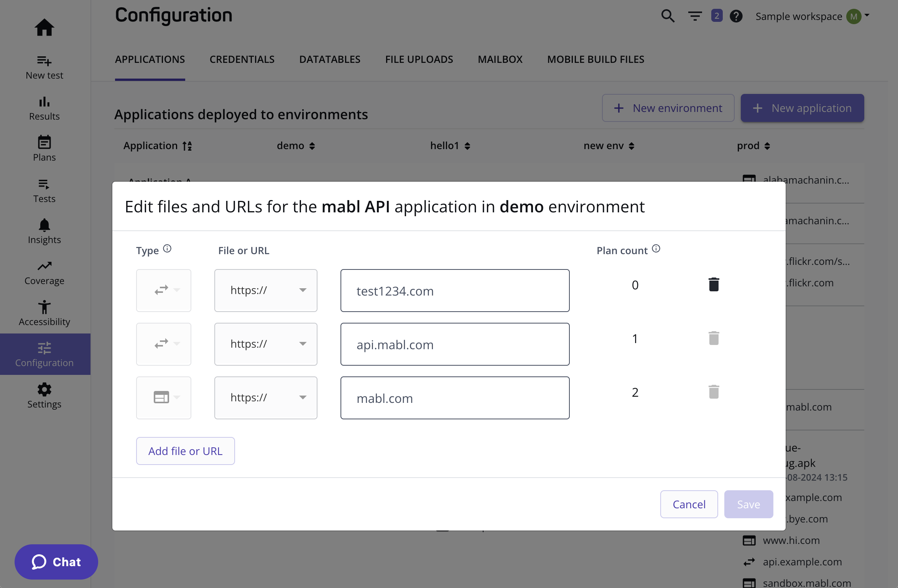
Task: Switch to the File Uploads tab
Action: click(x=419, y=59)
